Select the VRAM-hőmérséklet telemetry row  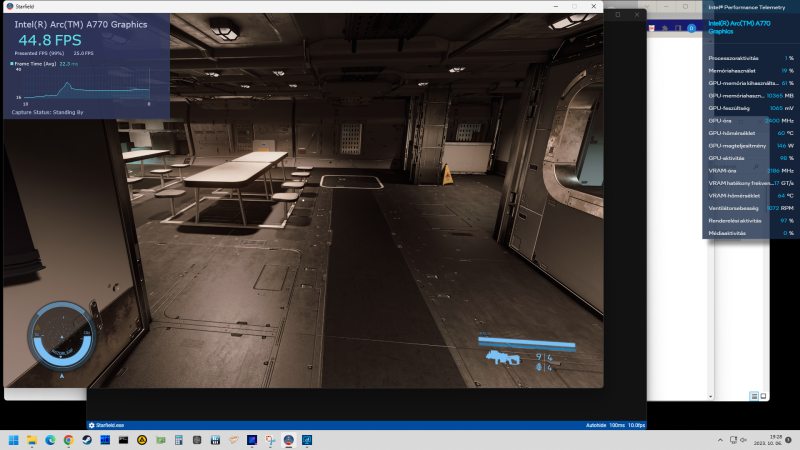751,196
